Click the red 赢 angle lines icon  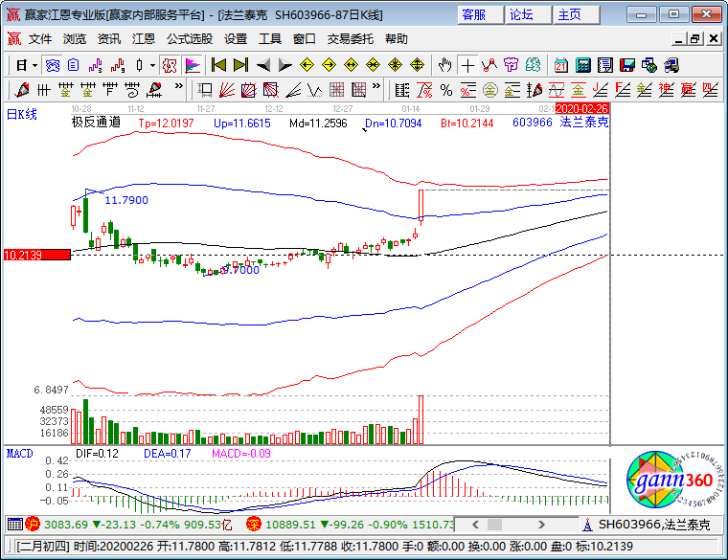(689, 90)
